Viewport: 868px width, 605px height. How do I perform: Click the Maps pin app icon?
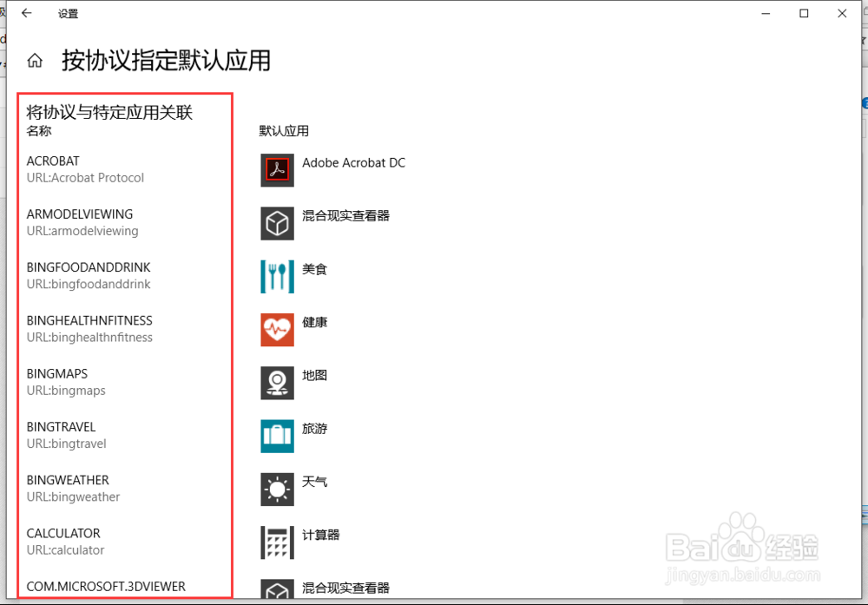tap(278, 383)
